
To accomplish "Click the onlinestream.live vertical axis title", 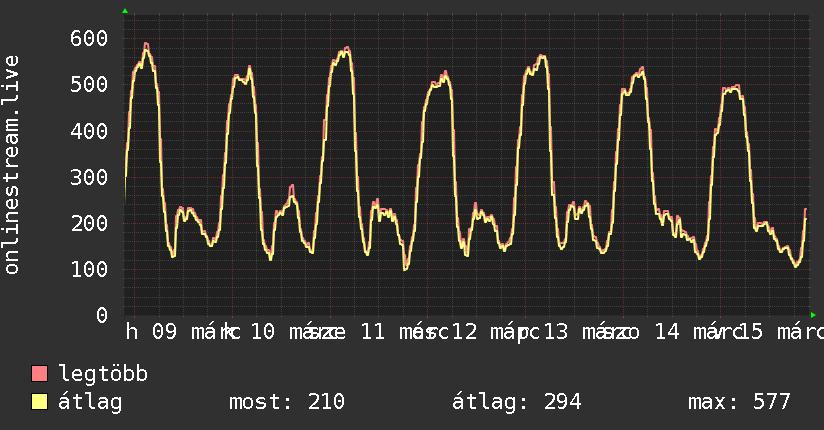I will point(11,165).
